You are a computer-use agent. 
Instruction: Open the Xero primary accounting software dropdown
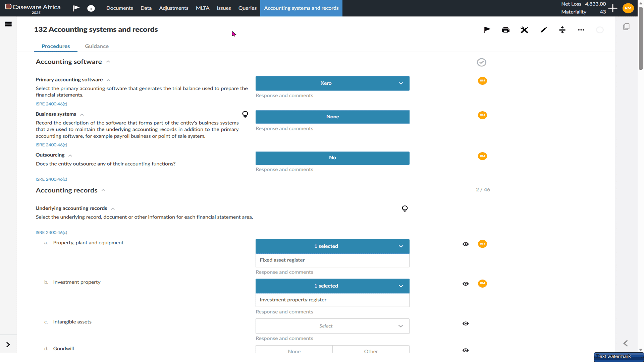click(x=332, y=83)
